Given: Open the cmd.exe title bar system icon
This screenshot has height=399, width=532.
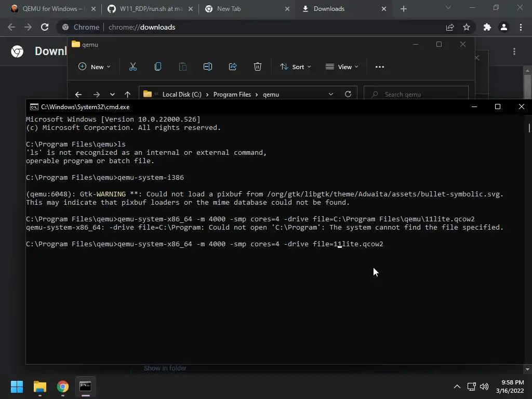Looking at the screenshot, I should point(34,107).
